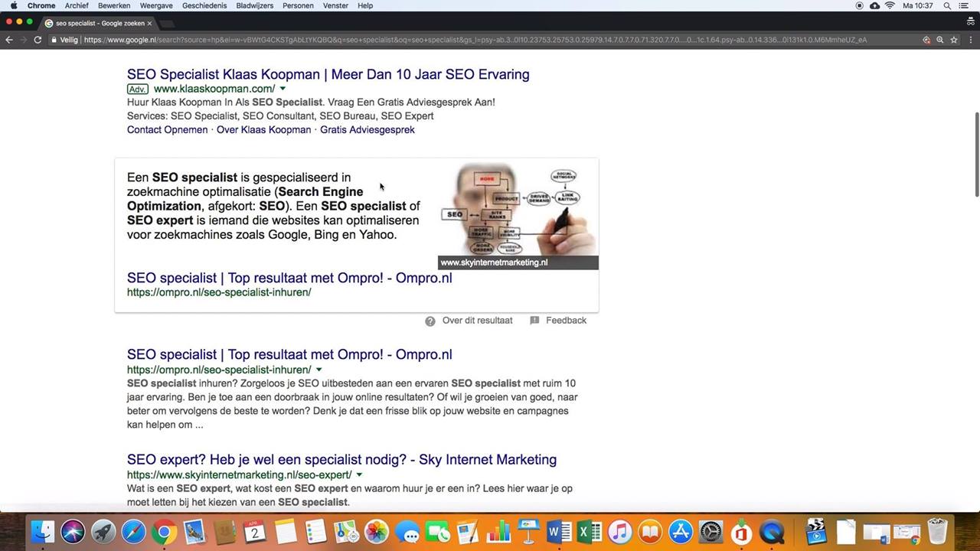Viewport: 980px width, 551px height.
Task: Open Finder from the Dock
Action: point(43,531)
